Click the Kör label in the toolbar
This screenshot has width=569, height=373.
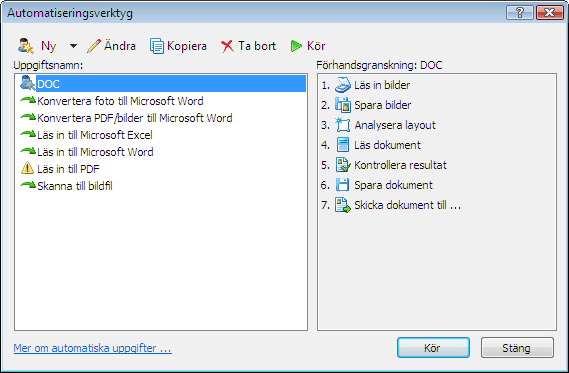coord(316,46)
